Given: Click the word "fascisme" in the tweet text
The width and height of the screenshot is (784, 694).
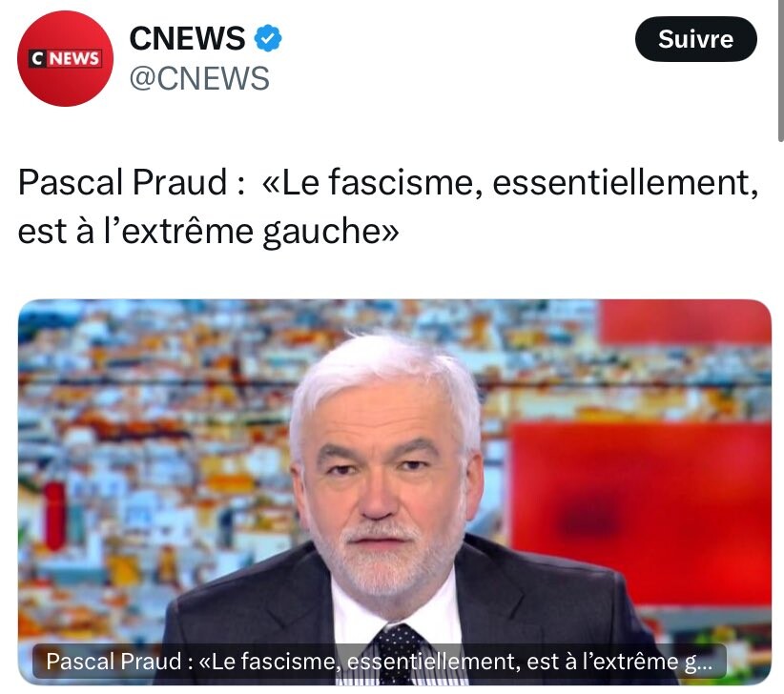Looking at the screenshot, I should tap(401, 182).
